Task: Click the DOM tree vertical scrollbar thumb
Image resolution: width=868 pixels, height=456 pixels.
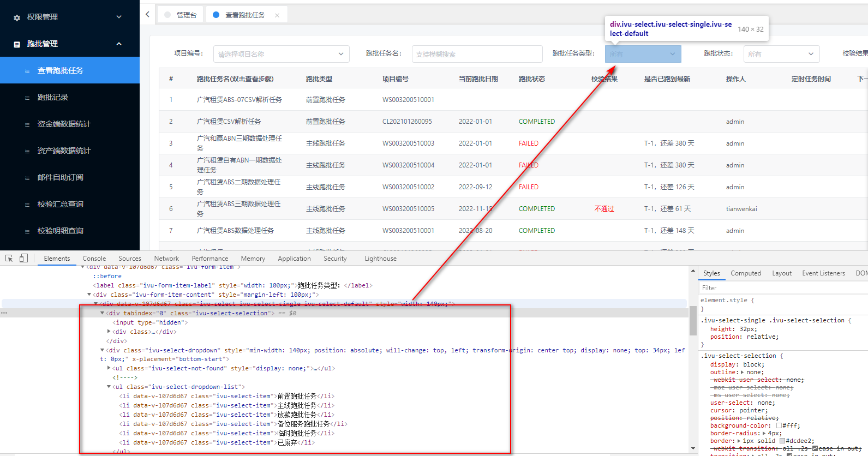Action: click(x=693, y=320)
